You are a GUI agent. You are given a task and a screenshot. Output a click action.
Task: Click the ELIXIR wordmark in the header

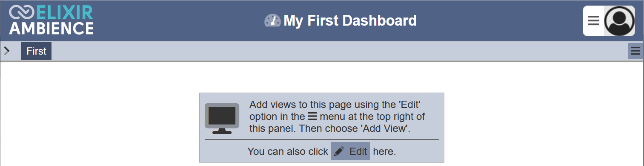64,12
